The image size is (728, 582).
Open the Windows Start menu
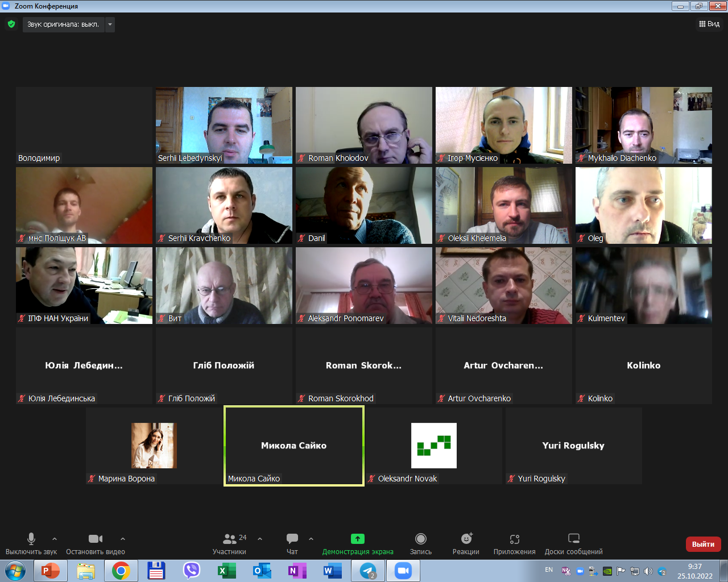click(15, 571)
